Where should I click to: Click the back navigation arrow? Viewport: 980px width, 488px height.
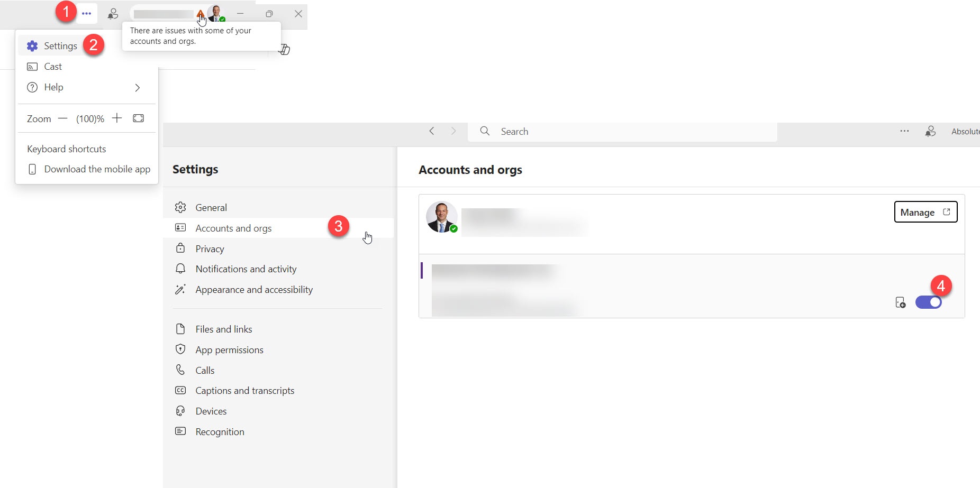click(432, 131)
